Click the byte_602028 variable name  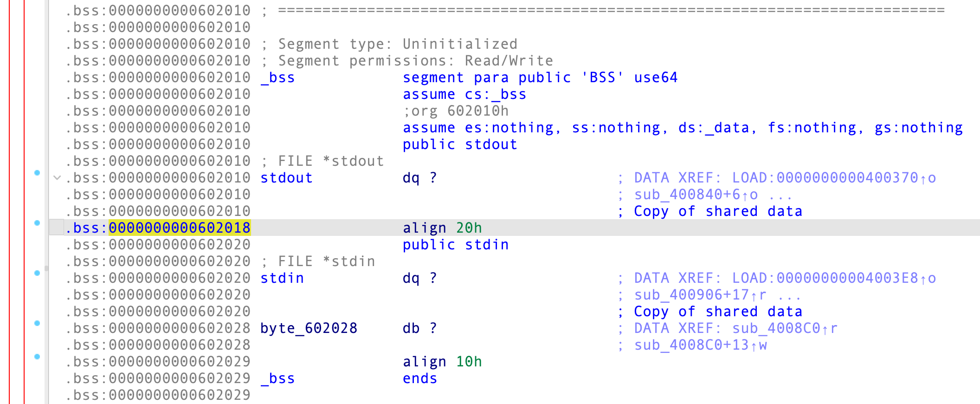click(x=309, y=328)
